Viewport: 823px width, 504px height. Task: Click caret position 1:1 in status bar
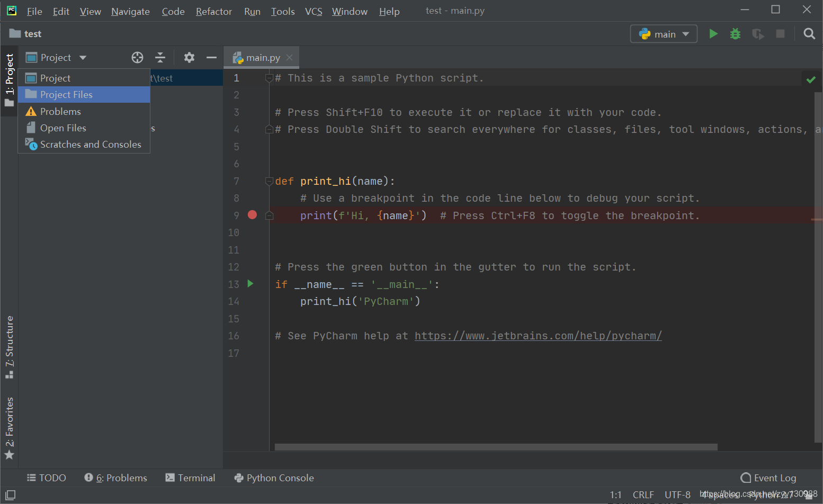615,494
